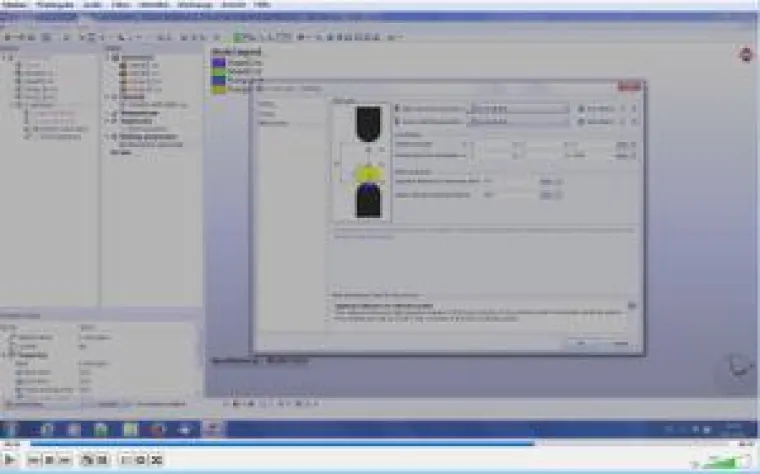Skip to the next media track
The image size is (760, 474).
point(63,461)
